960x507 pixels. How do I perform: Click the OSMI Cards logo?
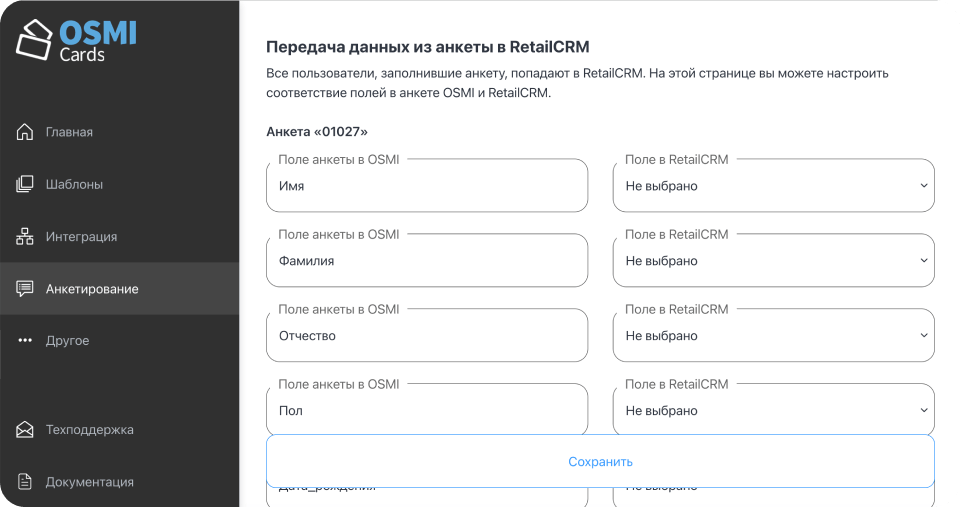coord(76,40)
